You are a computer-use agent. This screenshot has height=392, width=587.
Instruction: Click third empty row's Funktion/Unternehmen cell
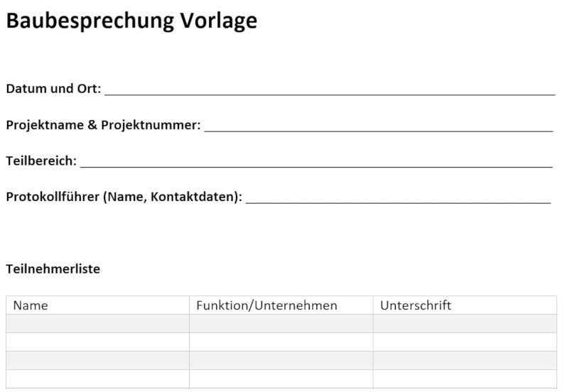click(x=281, y=360)
